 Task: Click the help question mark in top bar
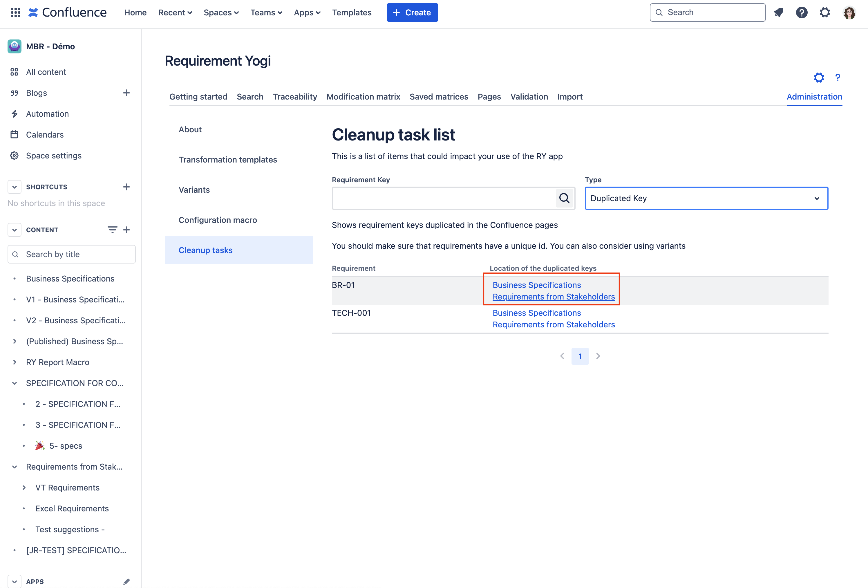coord(802,12)
